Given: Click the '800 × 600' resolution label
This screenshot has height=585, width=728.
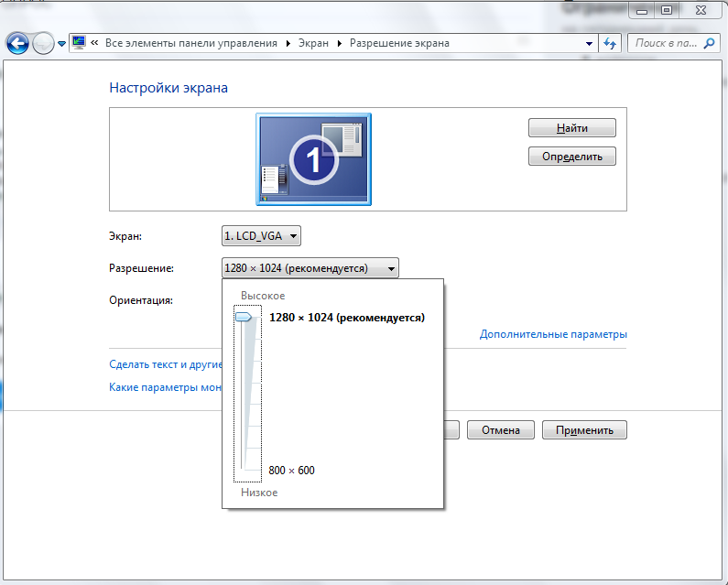Looking at the screenshot, I should click(291, 471).
